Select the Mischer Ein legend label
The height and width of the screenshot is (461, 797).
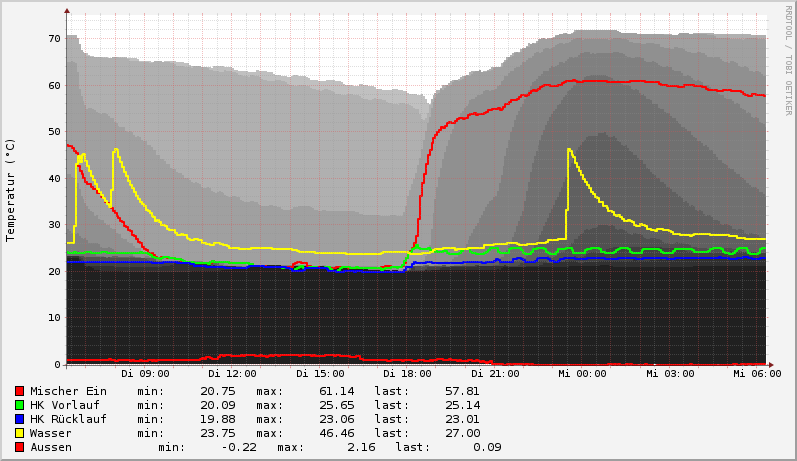click(x=68, y=391)
